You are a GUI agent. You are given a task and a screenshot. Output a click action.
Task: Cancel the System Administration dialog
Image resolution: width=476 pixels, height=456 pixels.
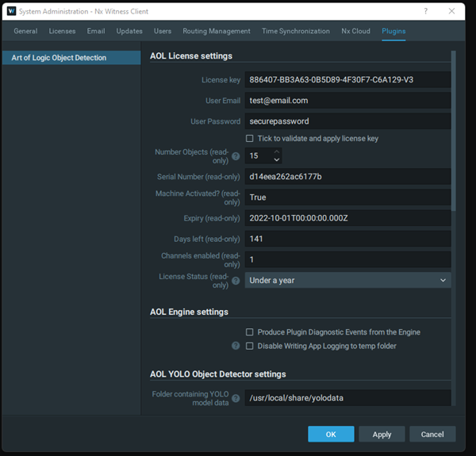tap(432, 434)
